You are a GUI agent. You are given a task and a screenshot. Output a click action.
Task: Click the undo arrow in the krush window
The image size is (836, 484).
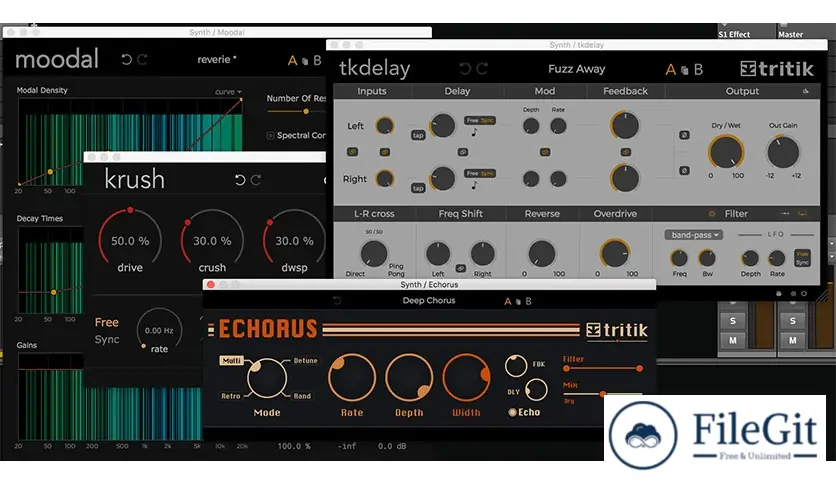click(x=240, y=180)
